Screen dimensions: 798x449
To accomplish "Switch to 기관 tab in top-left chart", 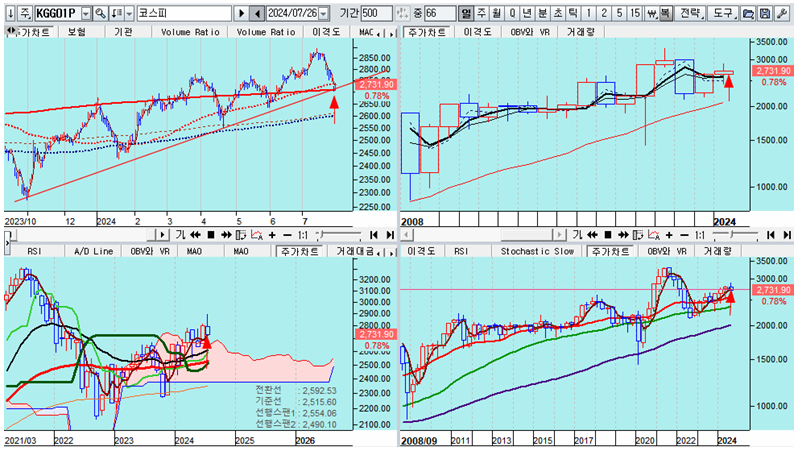I will 123,32.
